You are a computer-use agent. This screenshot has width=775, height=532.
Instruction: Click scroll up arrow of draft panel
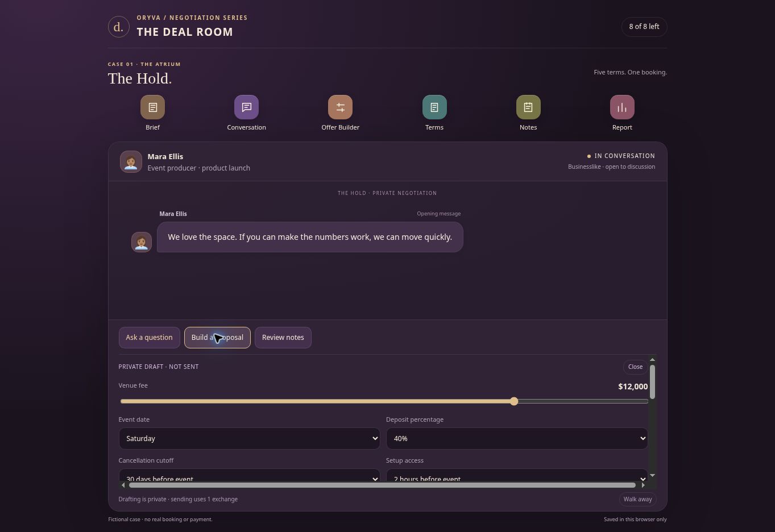(x=652, y=359)
